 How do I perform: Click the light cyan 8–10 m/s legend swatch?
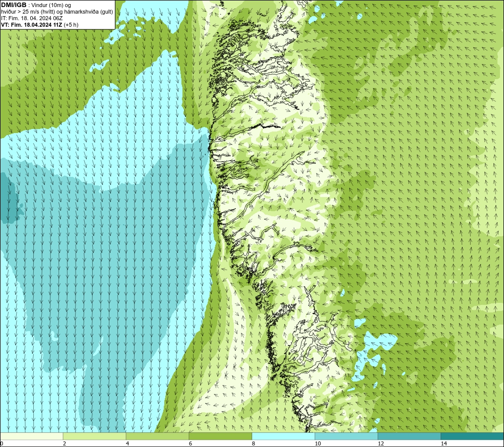283,436
